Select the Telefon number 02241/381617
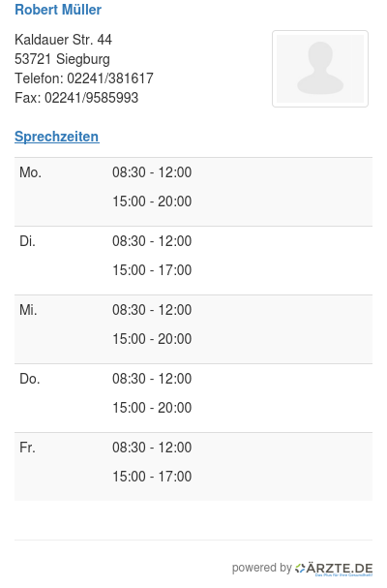387x588 pixels. pyautogui.click(x=110, y=78)
